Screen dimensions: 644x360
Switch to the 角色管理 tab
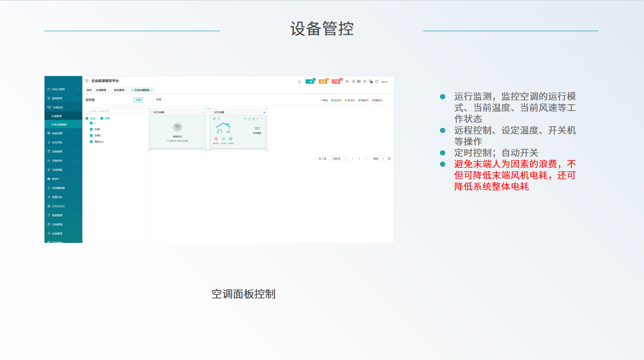pyautogui.click(x=120, y=90)
